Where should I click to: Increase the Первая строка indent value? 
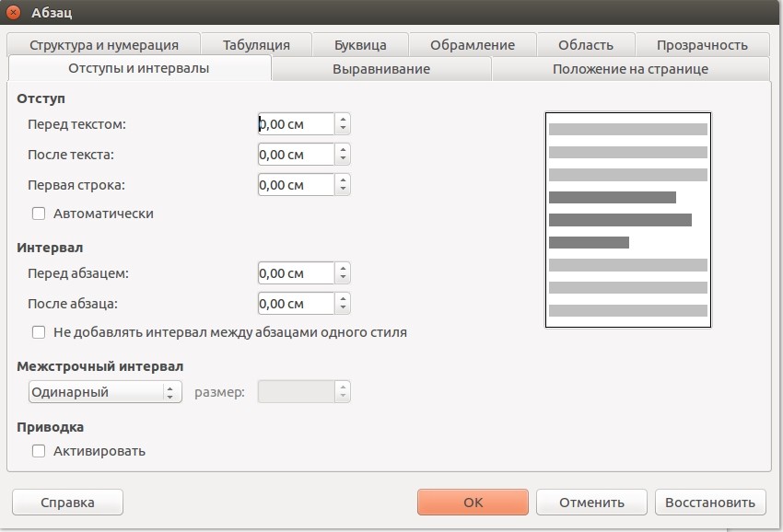343,179
